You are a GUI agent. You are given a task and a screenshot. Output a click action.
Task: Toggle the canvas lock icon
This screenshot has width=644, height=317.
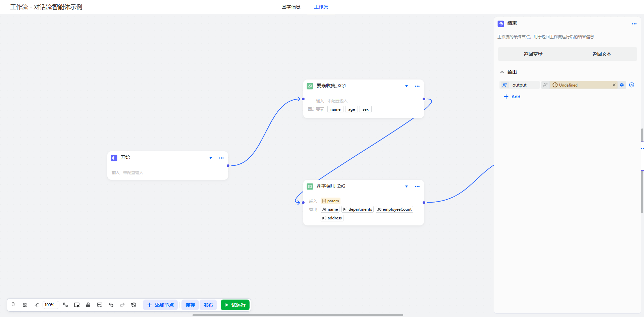[88, 305]
